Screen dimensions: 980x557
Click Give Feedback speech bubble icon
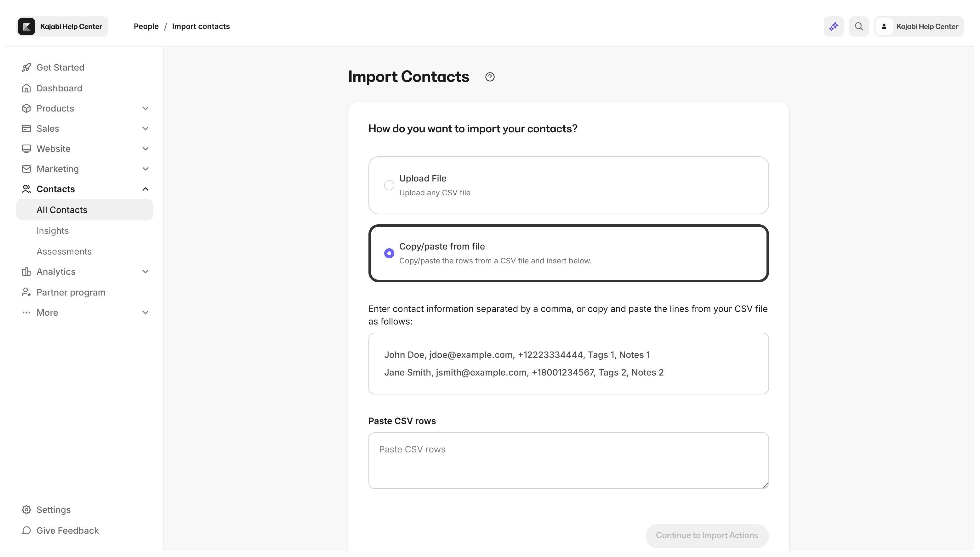click(26, 530)
